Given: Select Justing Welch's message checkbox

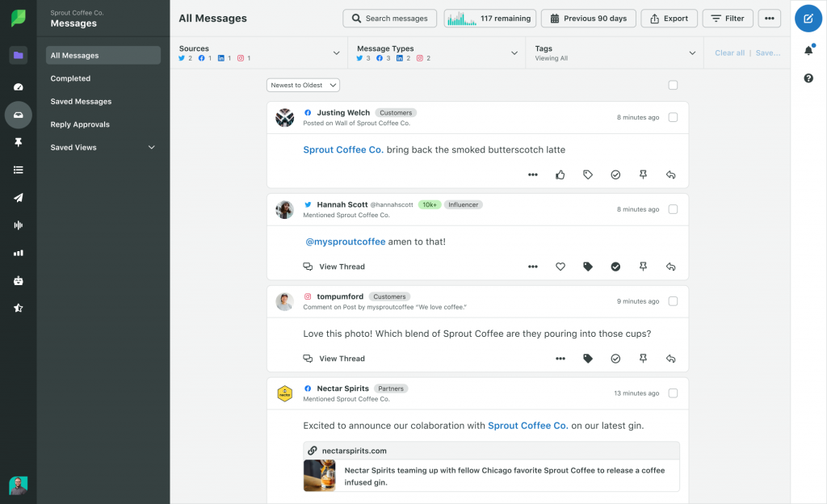Looking at the screenshot, I should [x=673, y=117].
